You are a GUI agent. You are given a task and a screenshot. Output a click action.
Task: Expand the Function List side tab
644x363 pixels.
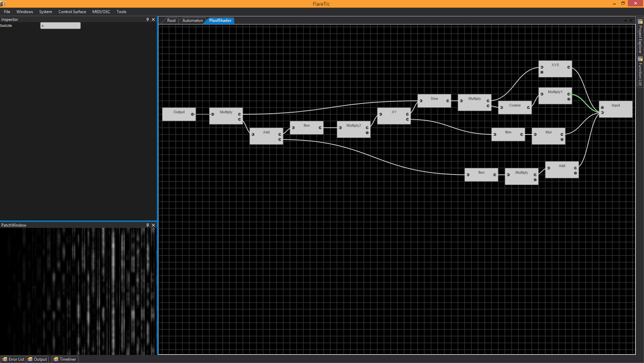(640, 71)
